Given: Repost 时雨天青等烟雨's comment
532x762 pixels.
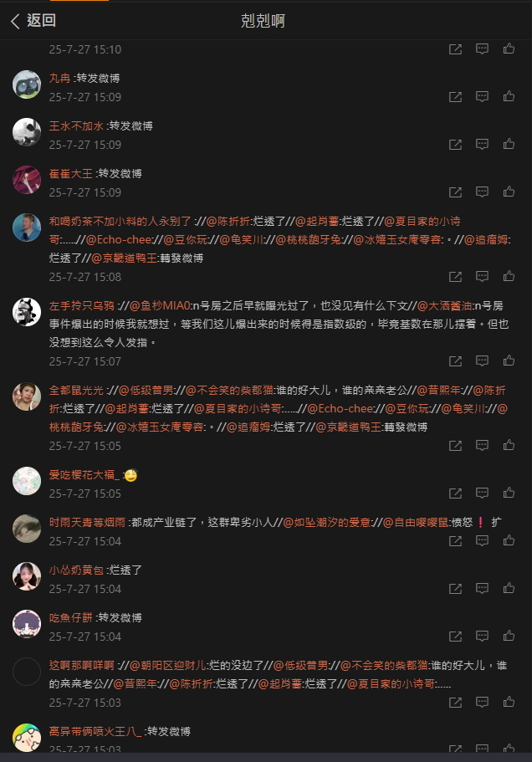Looking at the screenshot, I should (x=455, y=541).
